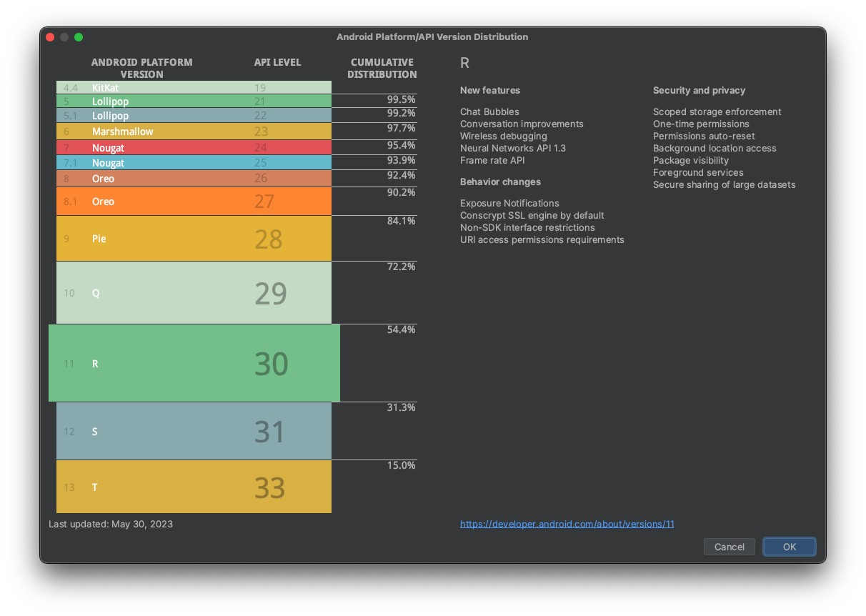The image size is (866, 616).
Task: Click the 72.2% cumulative distribution value
Action: 401,267
